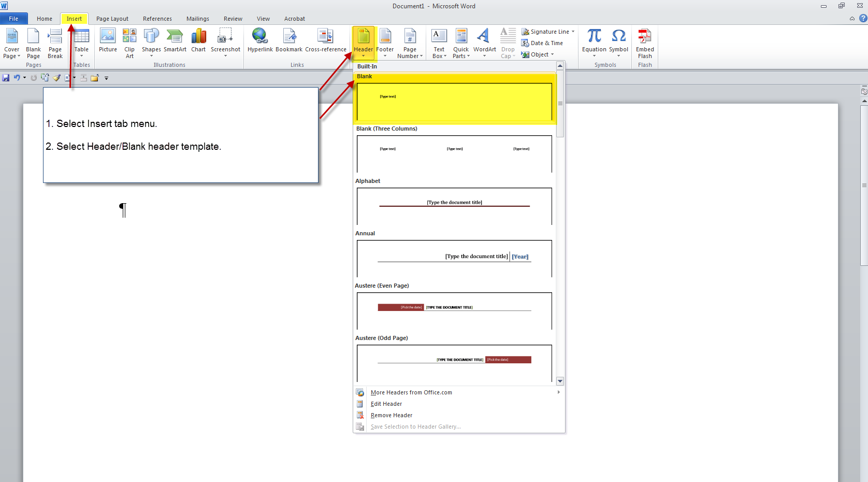This screenshot has width=868, height=482.
Task: Expand the Object dropdown arrow
Action: tap(552, 54)
